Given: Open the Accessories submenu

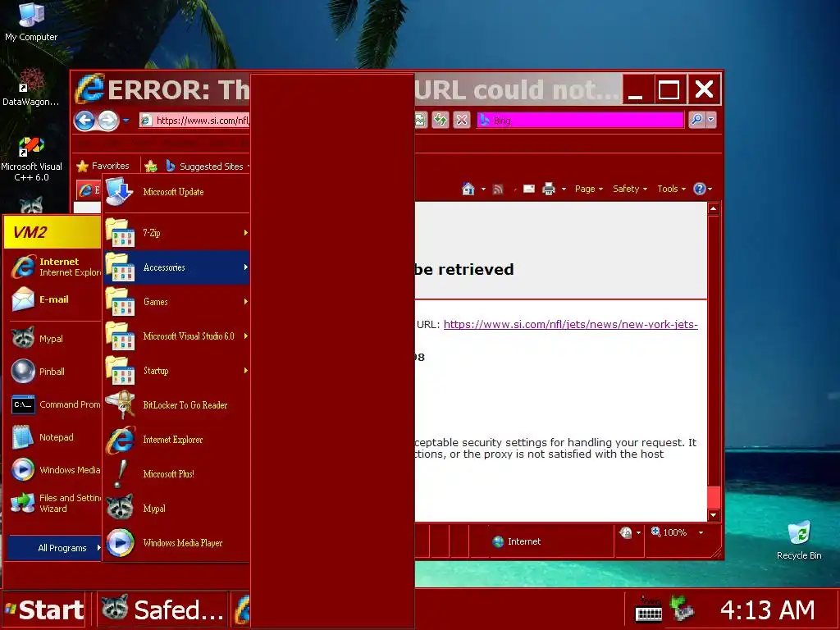Looking at the screenshot, I should (x=177, y=267).
